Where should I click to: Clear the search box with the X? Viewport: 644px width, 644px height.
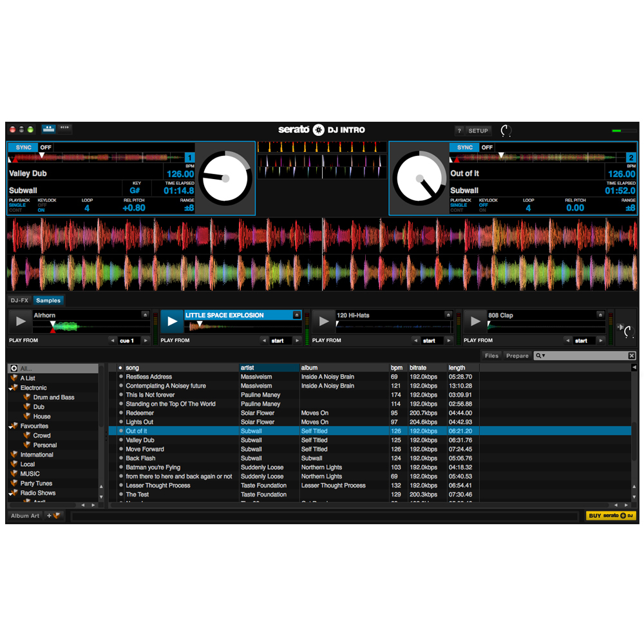point(632,355)
